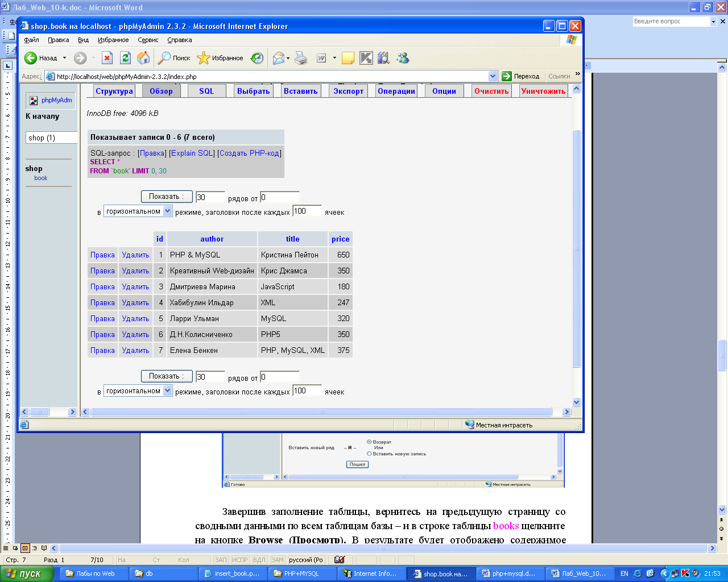Viewport: 728px width, 582px height.
Task: Open the Вид menu
Action: pos(84,40)
